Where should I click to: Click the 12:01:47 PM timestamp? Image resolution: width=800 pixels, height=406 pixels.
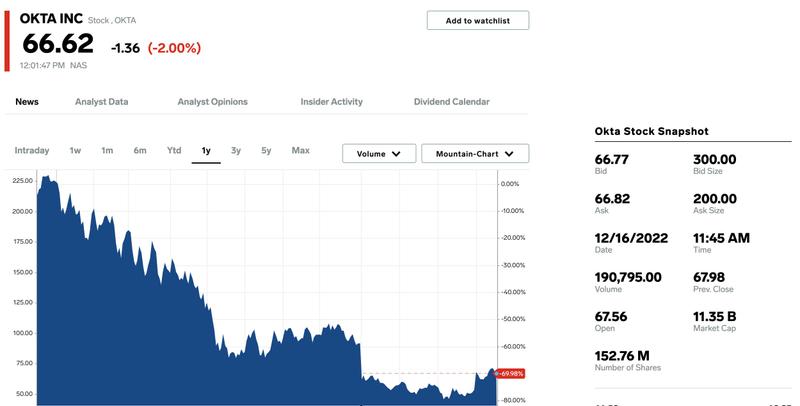coord(42,65)
